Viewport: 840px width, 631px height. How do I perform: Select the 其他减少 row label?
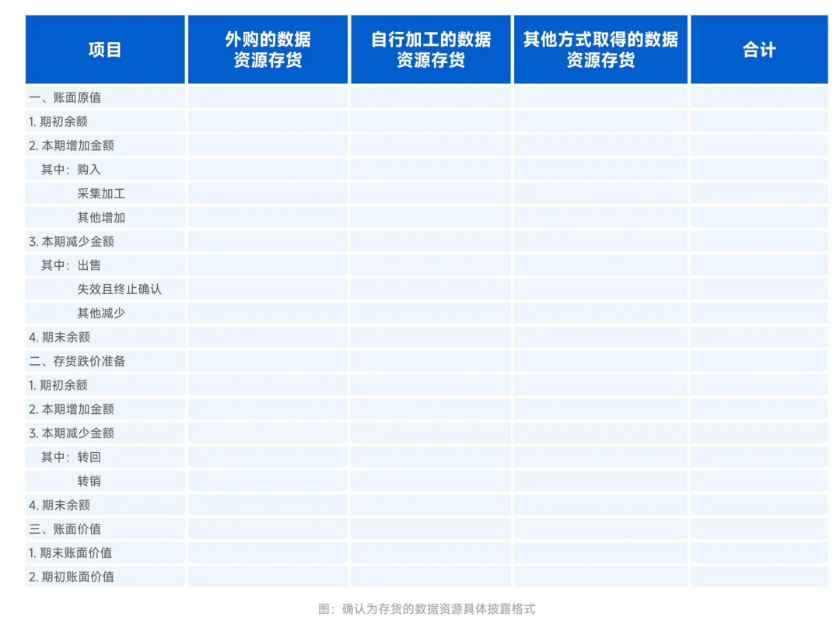(x=100, y=314)
